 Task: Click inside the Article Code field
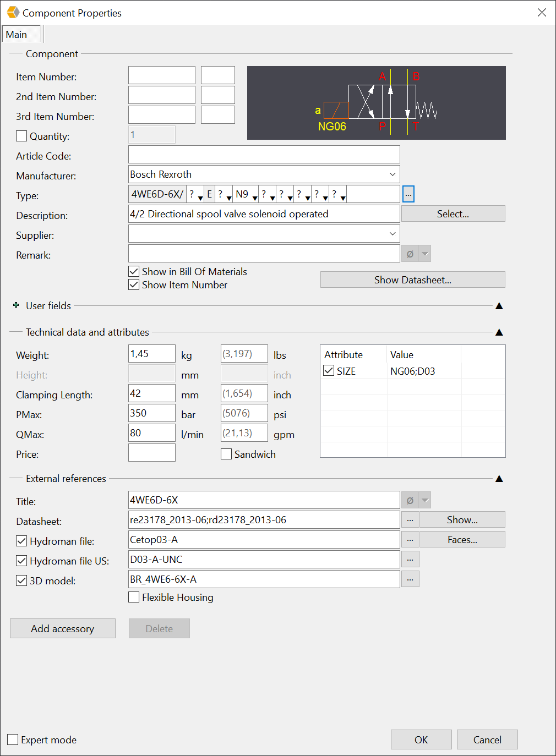click(264, 154)
